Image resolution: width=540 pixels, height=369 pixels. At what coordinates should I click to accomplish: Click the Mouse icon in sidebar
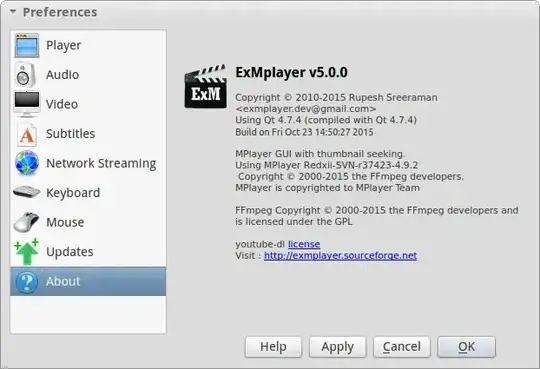pyautogui.click(x=26, y=222)
